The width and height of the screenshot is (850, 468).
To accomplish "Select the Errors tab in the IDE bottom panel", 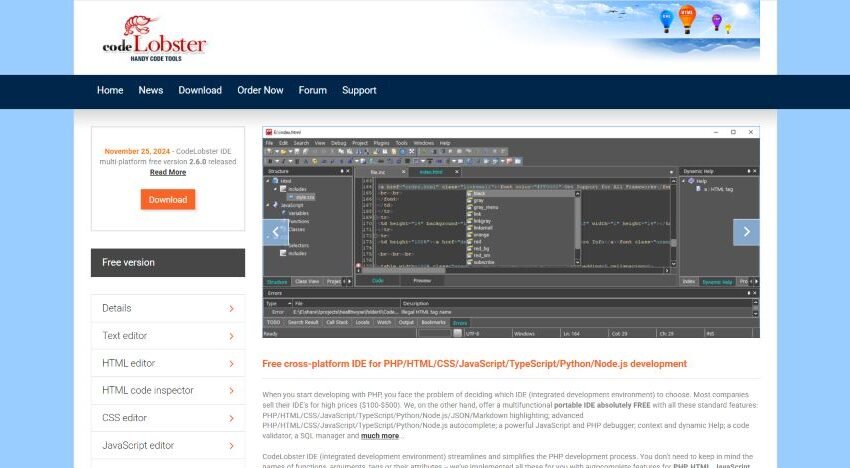I will point(460,323).
